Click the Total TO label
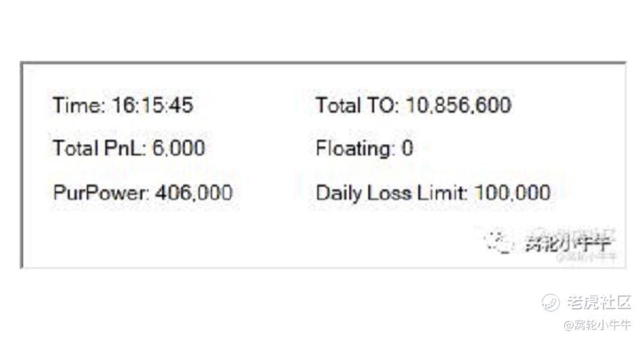The height and width of the screenshot is (340, 644). (x=357, y=106)
